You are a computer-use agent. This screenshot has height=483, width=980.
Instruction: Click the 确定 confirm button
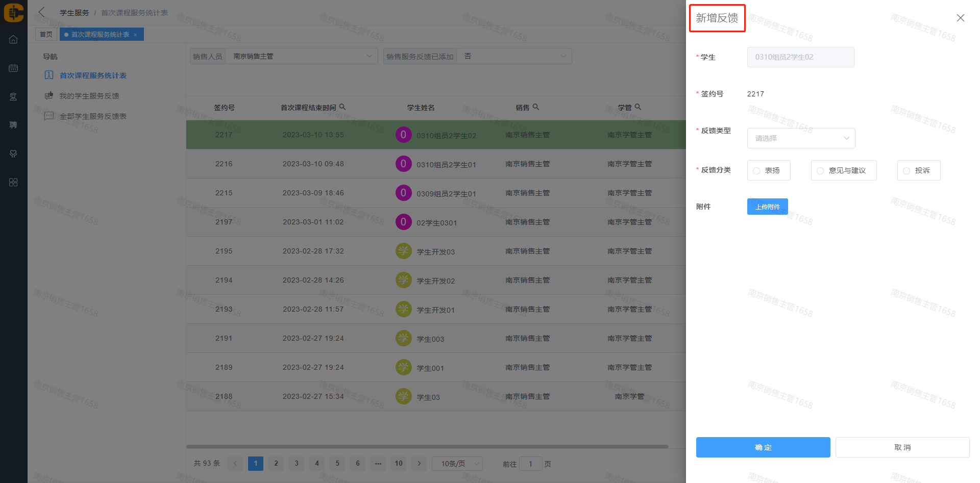coord(763,447)
